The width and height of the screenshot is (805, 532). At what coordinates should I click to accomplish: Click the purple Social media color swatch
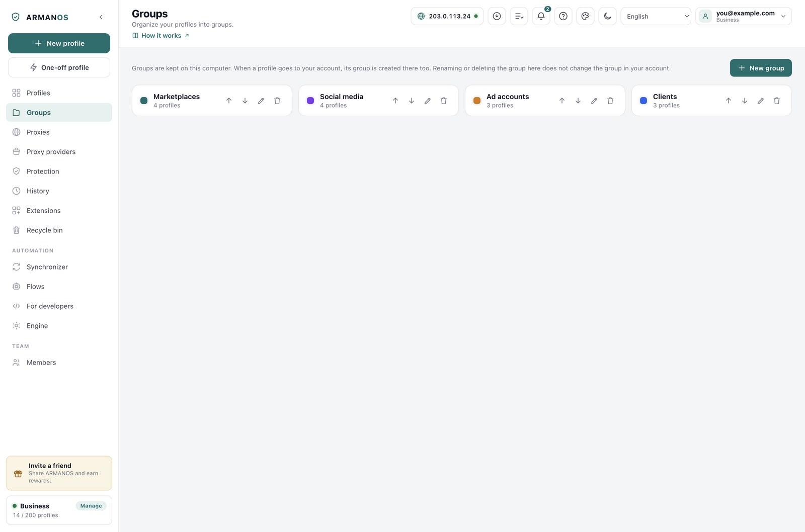310,101
